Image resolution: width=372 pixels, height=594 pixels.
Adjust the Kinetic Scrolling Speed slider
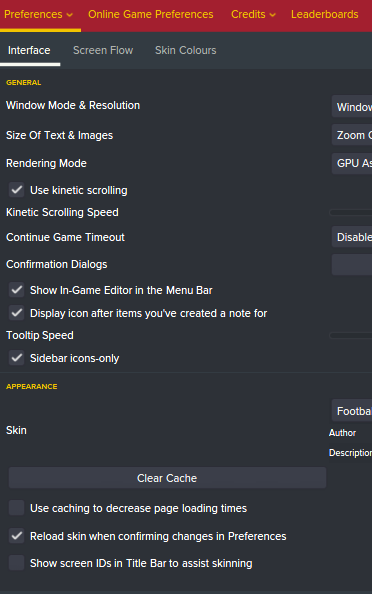tap(351, 212)
